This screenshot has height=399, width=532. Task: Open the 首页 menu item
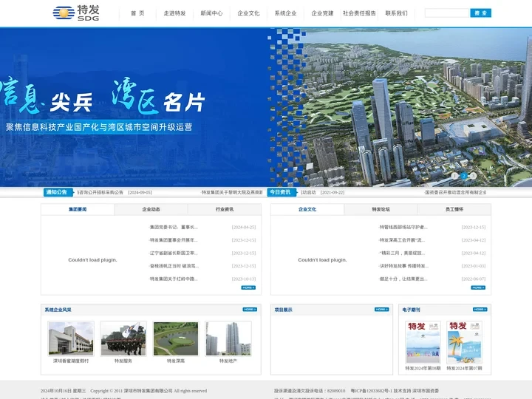click(137, 13)
